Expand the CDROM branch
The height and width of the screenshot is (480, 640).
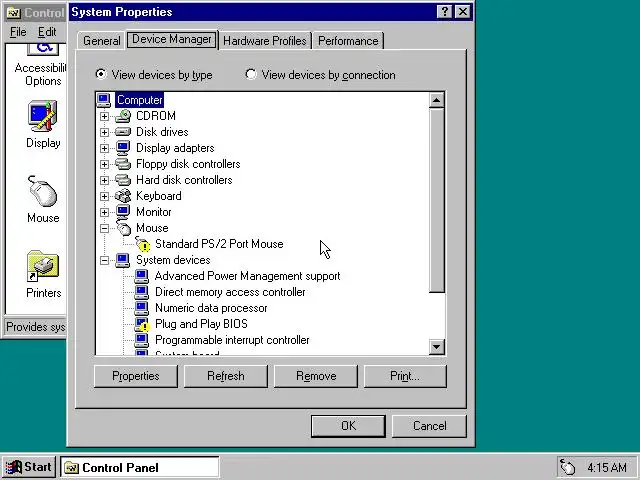pyautogui.click(x=104, y=116)
